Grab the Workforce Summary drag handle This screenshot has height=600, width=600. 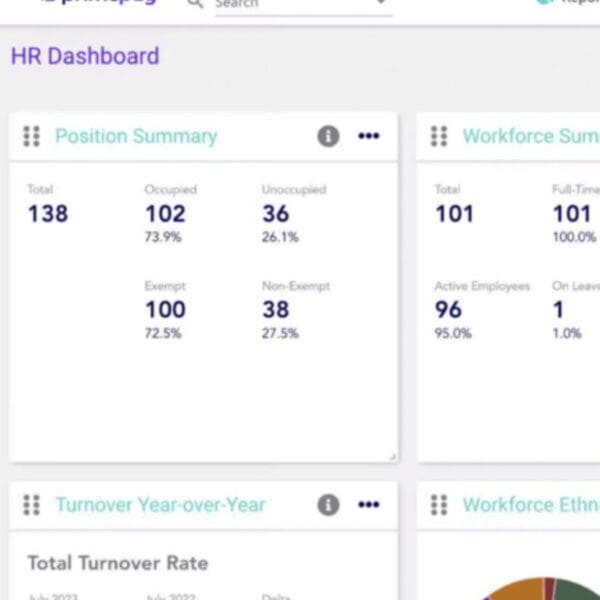439,136
